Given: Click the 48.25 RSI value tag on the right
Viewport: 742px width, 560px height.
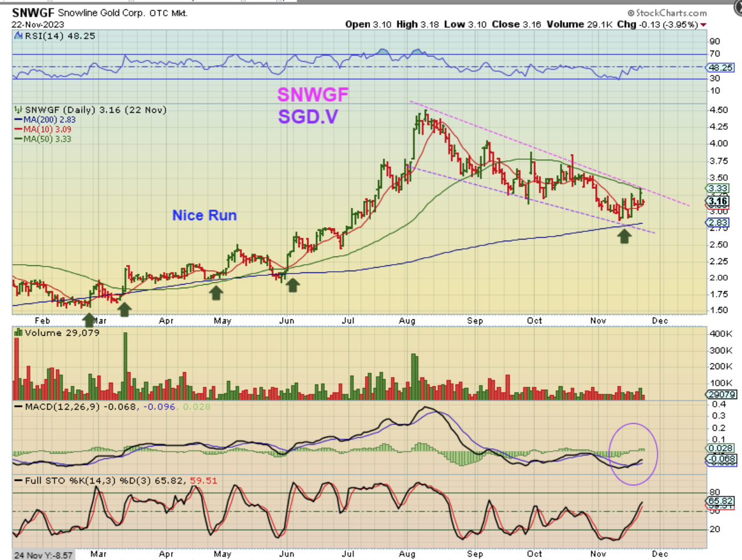Looking at the screenshot, I should click(720, 68).
